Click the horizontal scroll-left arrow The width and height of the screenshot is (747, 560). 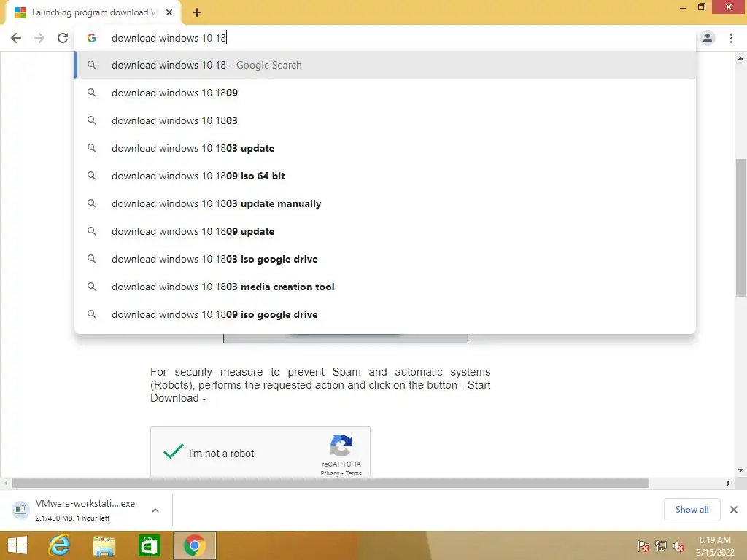6,483
